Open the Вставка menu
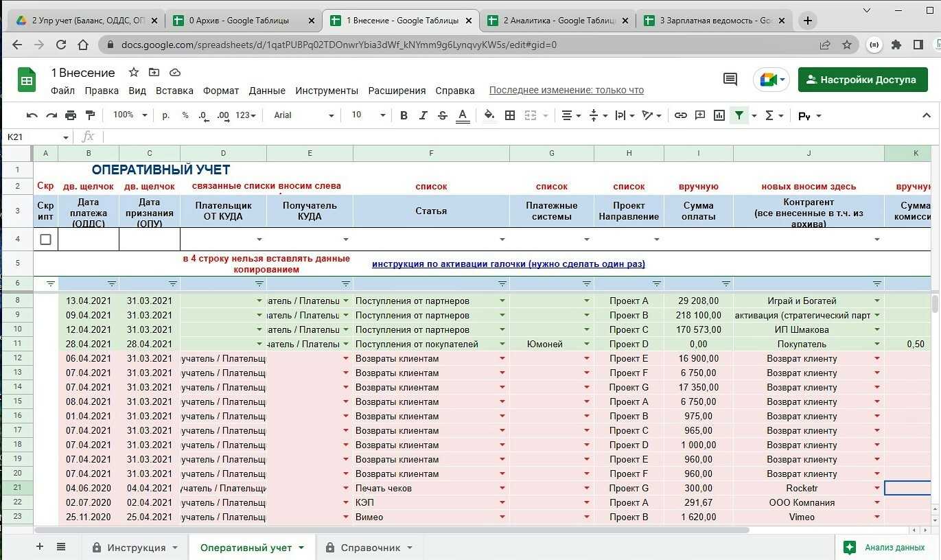This screenshot has height=560, width=941. point(174,91)
